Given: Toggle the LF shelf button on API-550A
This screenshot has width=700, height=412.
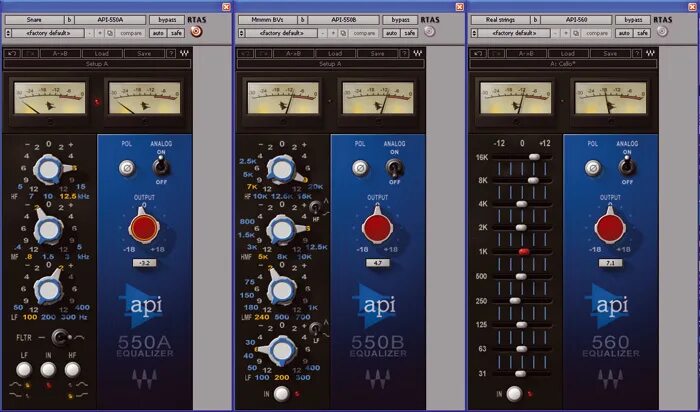Looking at the screenshot, I should click(x=24, y=370).
